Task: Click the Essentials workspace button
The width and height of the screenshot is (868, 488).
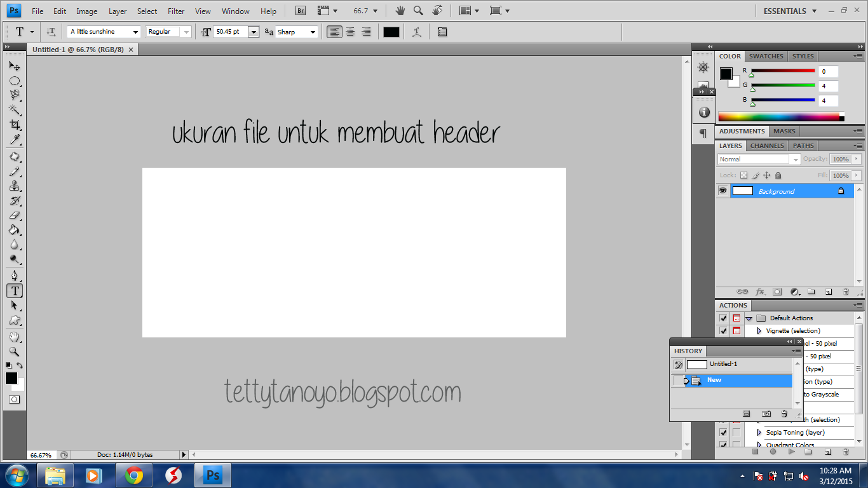Action: (x=790, y=11)
